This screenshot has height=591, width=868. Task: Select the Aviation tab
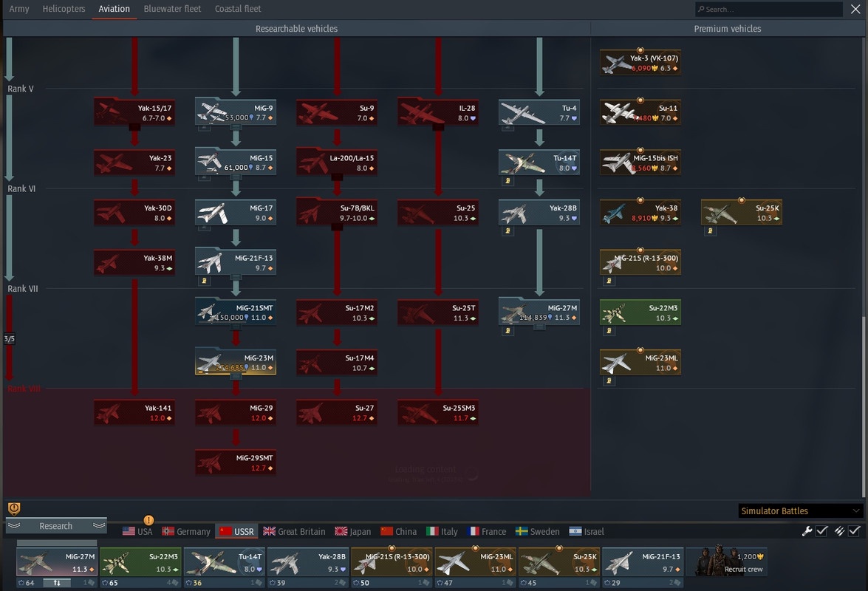pos(114,9)
